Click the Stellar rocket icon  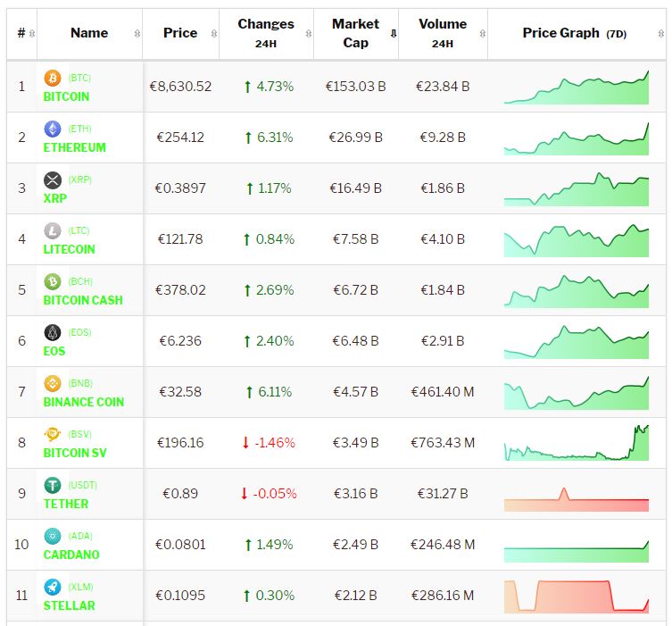point(53,588)
